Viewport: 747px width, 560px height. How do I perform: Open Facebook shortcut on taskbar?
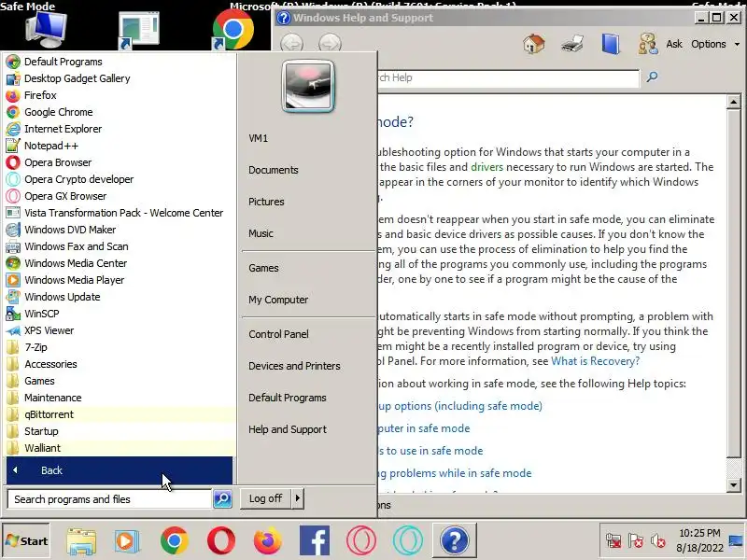coord(315,541)
